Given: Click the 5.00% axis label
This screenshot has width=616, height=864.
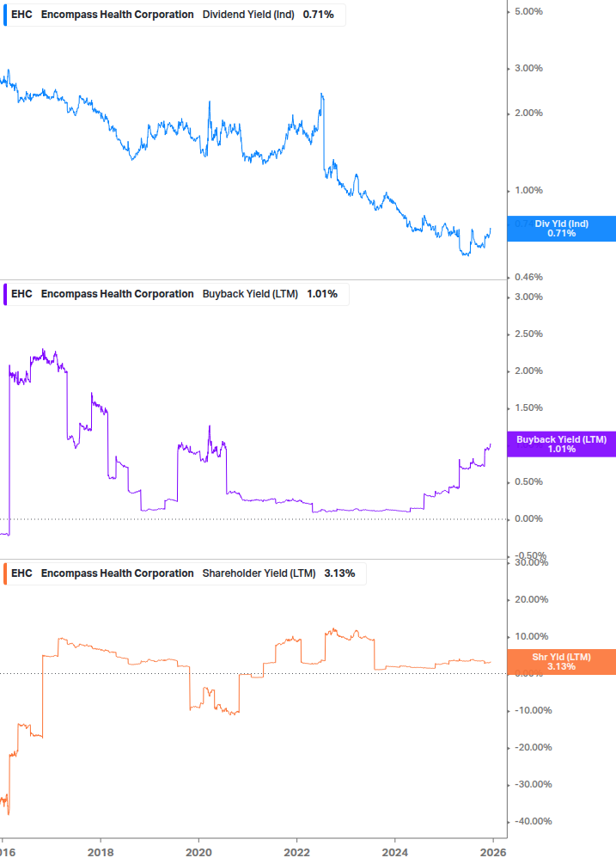Looking at the screenshot, I should tap(528, 11).
